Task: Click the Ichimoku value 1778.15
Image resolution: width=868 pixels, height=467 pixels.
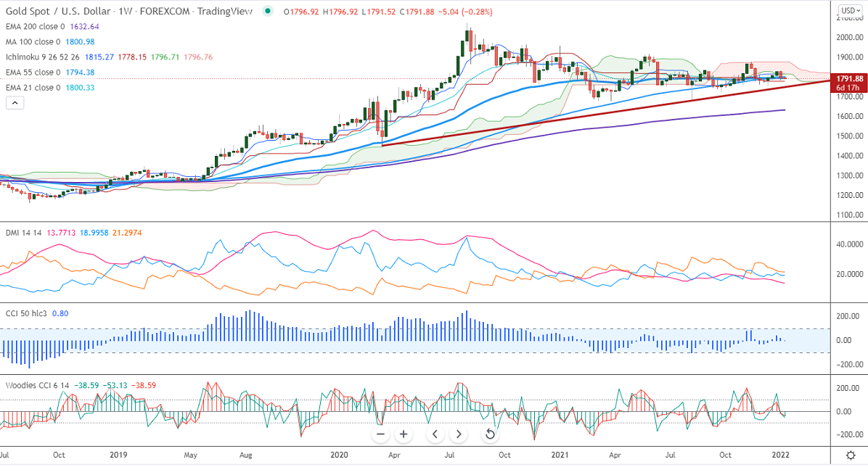Action: 132,57
